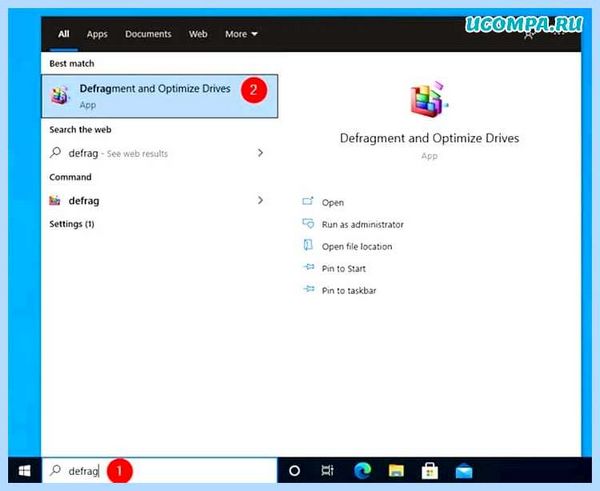600x491 pixels.
Task: Open the More filter dropdown
Action: tap(241, 34)
